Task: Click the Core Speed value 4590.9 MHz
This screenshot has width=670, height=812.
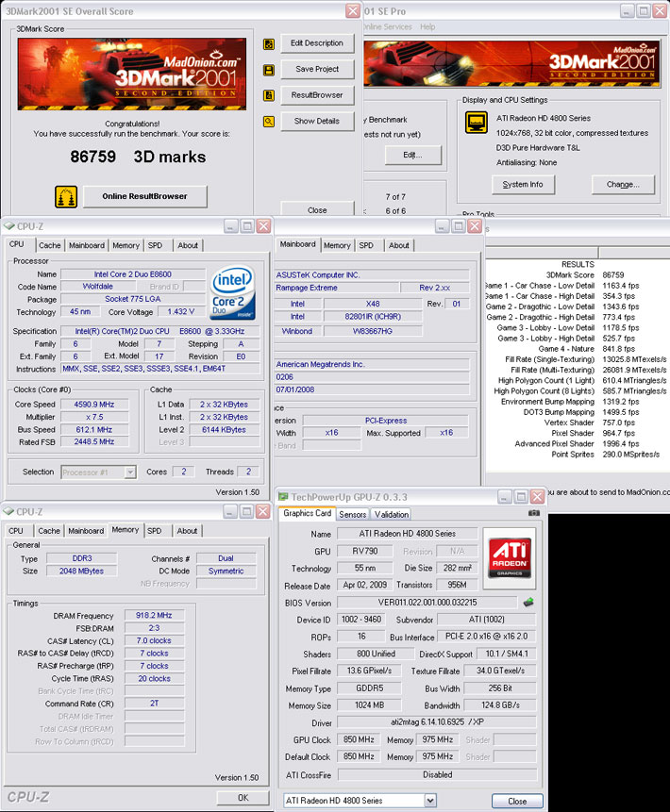Action: (x=93, y=405)
